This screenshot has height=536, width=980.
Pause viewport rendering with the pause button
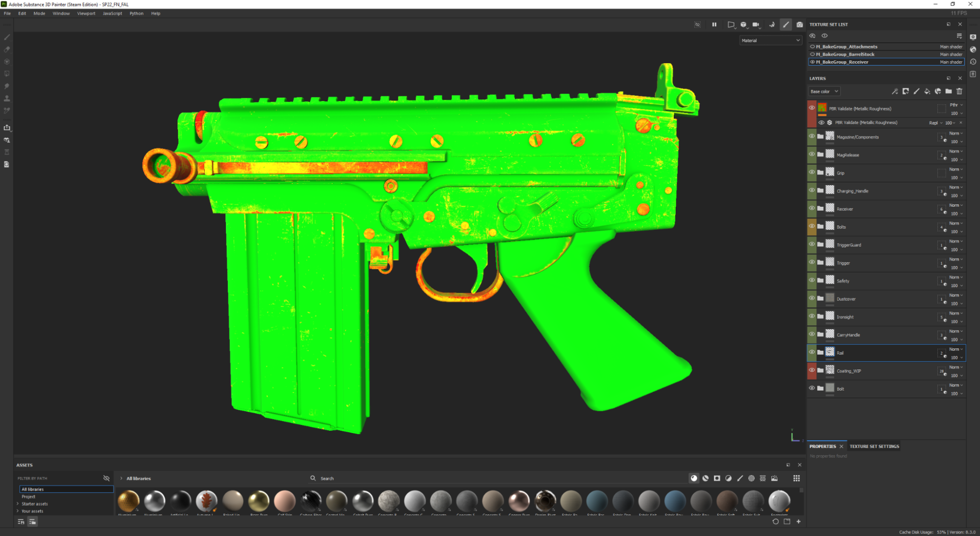click(714, 24)
